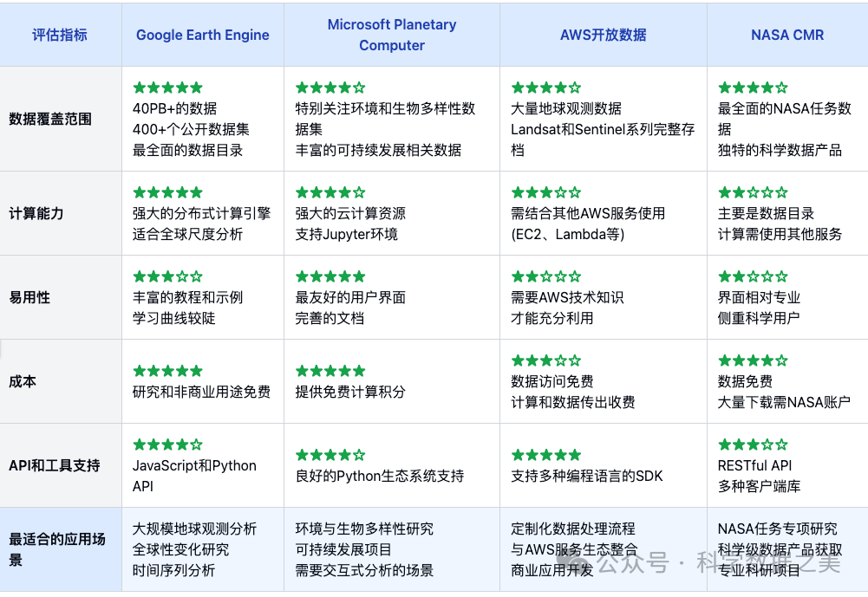Click the text 研究和非商业用途免费
This screenshot has width=868, height=597.
pyautogui.click(x=201, y=392)
